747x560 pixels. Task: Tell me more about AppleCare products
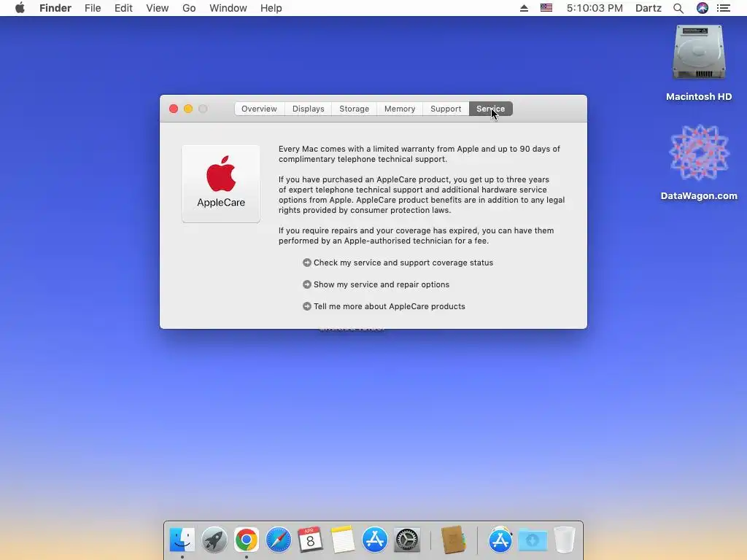point(384,306)
